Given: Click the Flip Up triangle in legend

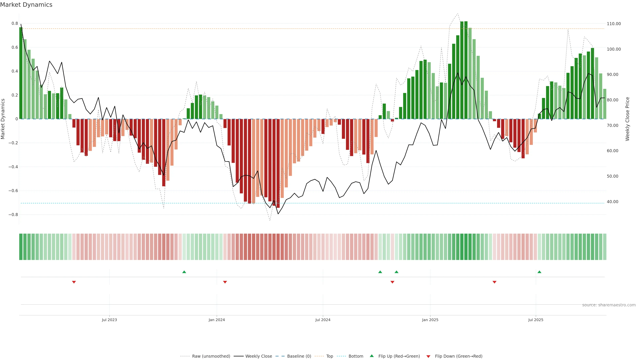Looking at the screenshot, I should [x=372, y=356].
